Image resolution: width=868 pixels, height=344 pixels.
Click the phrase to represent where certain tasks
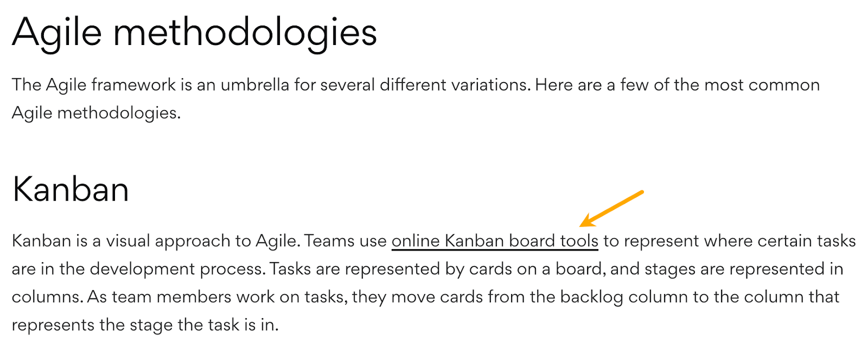[x=729, y=241]
